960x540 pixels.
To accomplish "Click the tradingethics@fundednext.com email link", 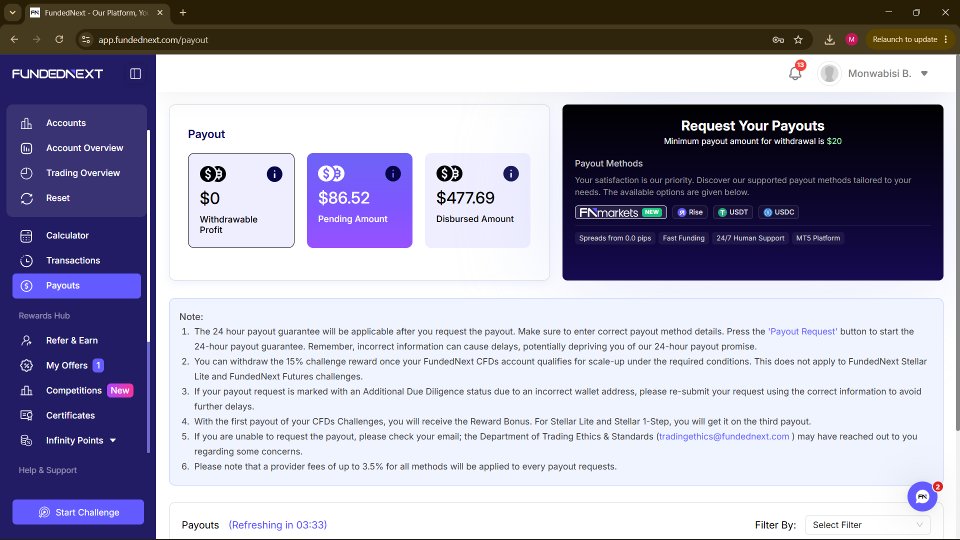I will click(724, 437).
